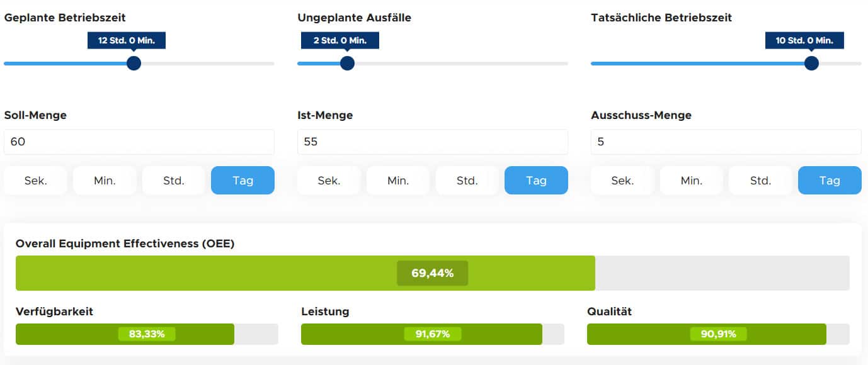Select Sek. unit for Soll-Menge
Screen dimensions: 868x365
35,181
